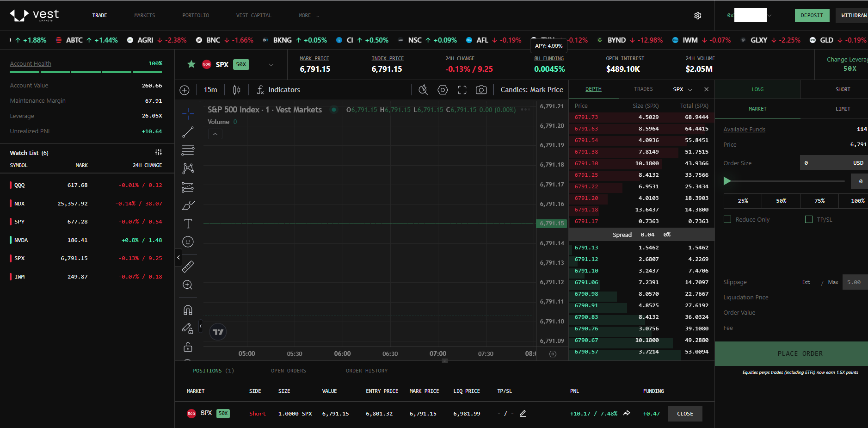Screen dimensions: 868x428
Task: Click the Account Health link
Action: pos(31,63)
